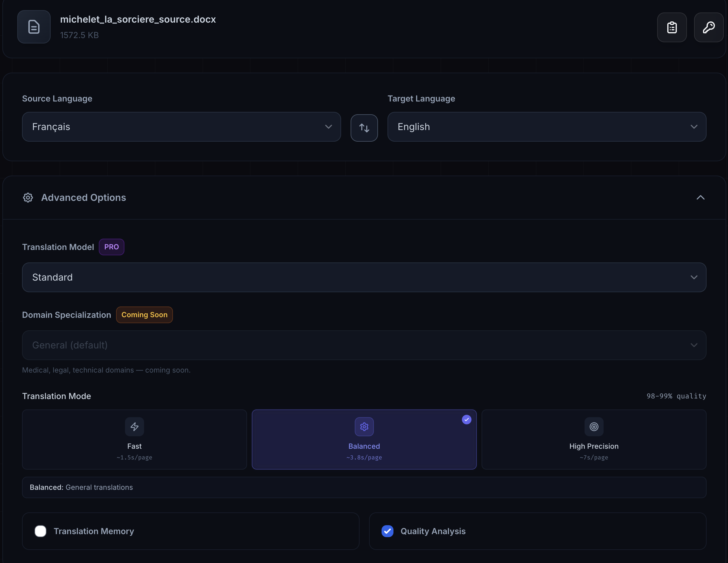This screenshot has height=563, width=728.
Task: Click the High Precision target icon
Action: coord(594,427)
